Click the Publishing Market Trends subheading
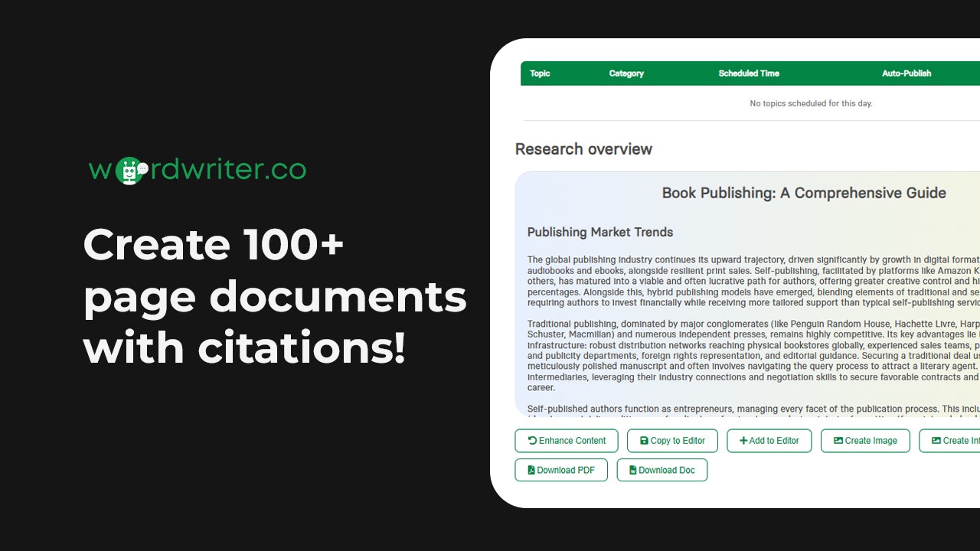980x551 pixels. (600, 232)
